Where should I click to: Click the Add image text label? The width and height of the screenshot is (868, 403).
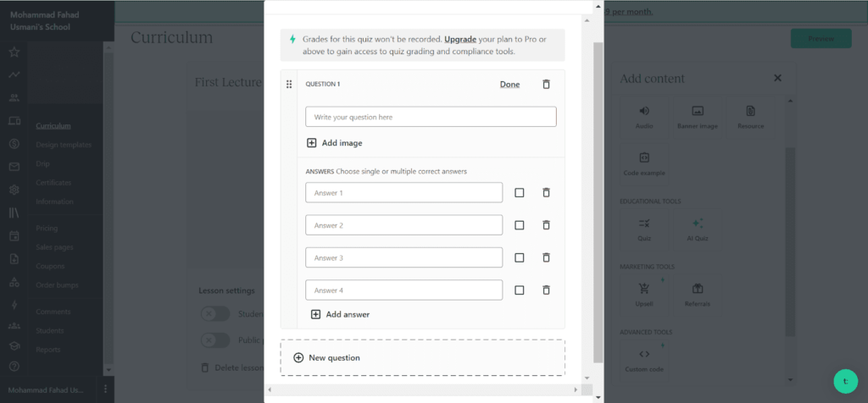tap(342, 142)
